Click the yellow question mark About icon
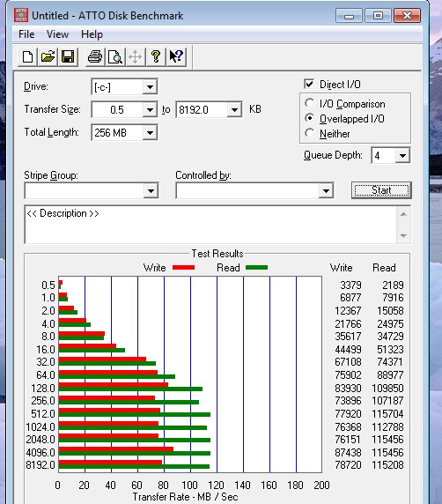This screenshot has width=442, height=504. click(156, 57)
